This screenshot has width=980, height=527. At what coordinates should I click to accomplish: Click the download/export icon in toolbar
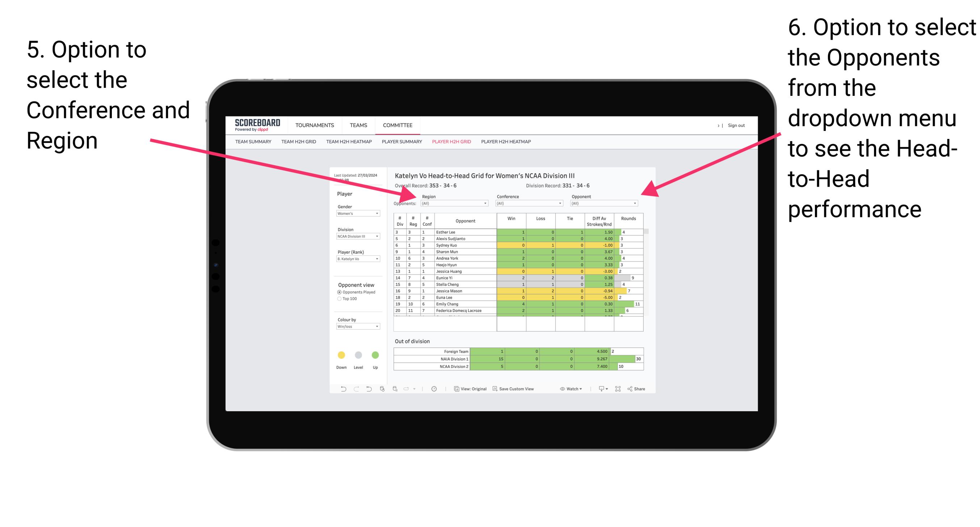pyautogui.click(x=599, y=390)
